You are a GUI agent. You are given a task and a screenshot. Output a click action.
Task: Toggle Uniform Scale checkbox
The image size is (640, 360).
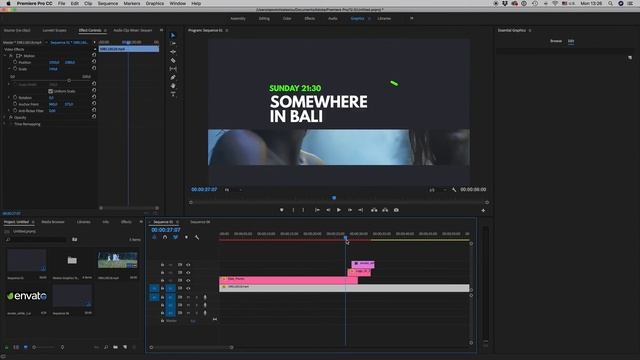point(51,91)
